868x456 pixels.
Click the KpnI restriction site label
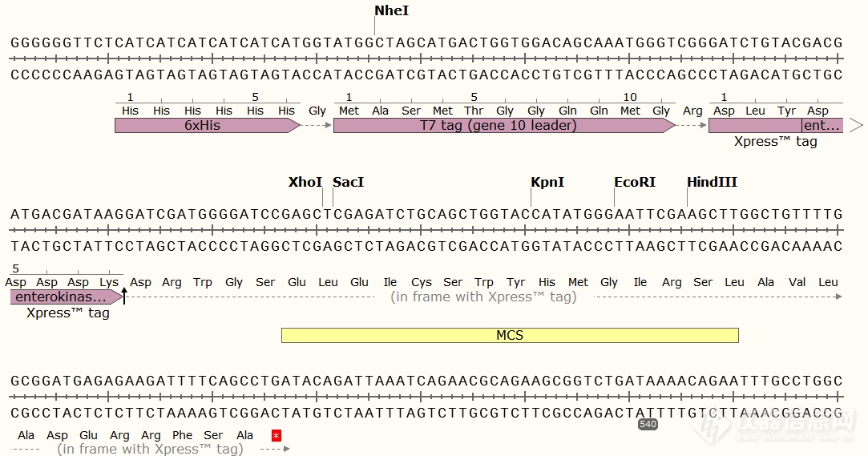[547, 183]
